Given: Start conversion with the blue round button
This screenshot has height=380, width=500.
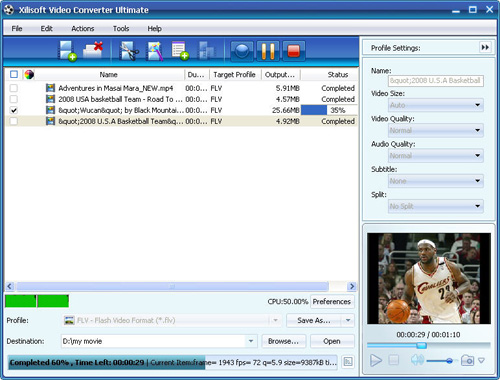Looking at the screenshot, I should coord(242,51).
